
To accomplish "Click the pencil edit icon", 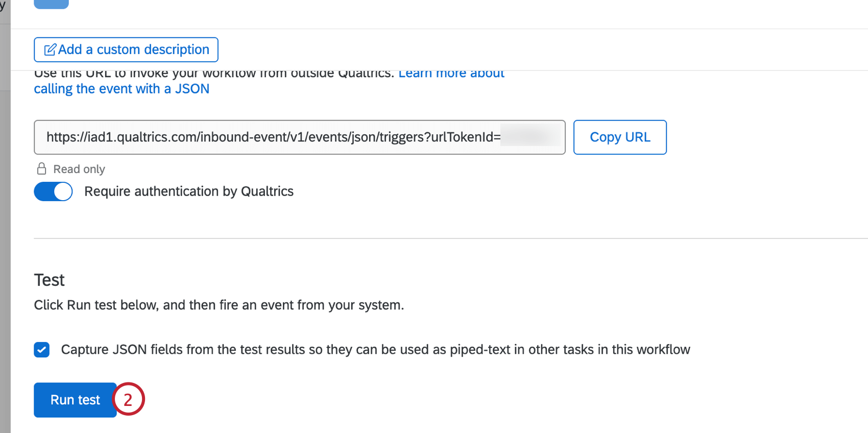I will tap(50, 50).
